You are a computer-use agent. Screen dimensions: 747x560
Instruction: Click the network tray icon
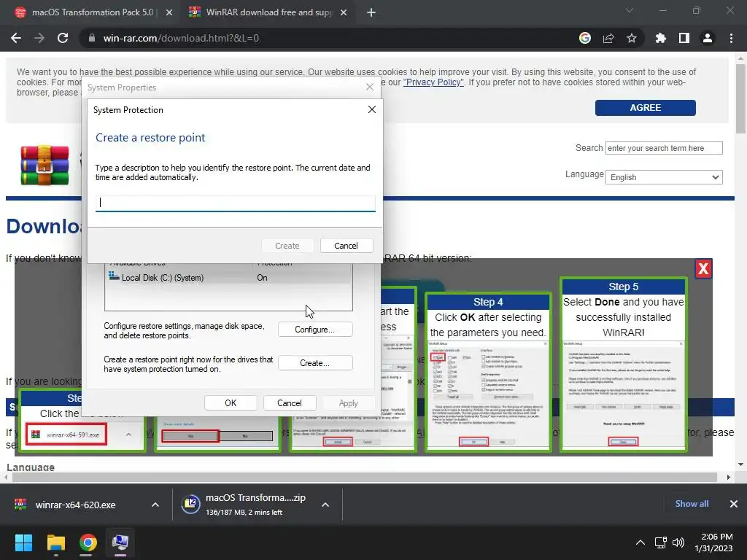click(660, 542)
